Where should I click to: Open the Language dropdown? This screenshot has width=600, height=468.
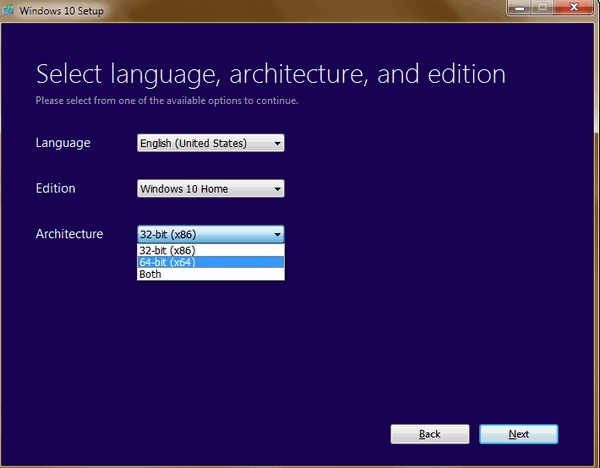pos(210,143)
